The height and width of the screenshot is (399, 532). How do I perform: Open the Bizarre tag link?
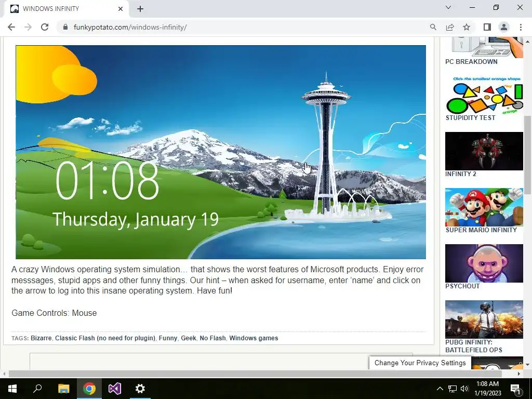[x=41, y=338]
